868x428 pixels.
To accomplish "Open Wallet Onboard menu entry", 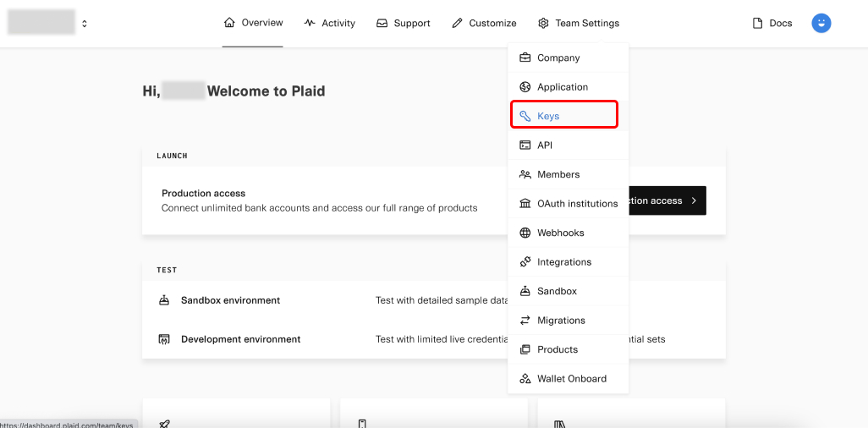I will pyautogui.click(x=571, y=379).
